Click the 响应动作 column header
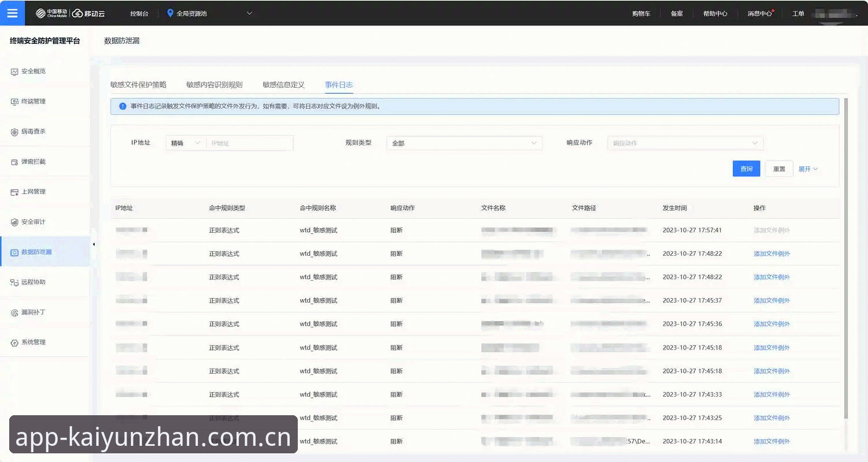The image size is (868, 462). click(402, 208)
